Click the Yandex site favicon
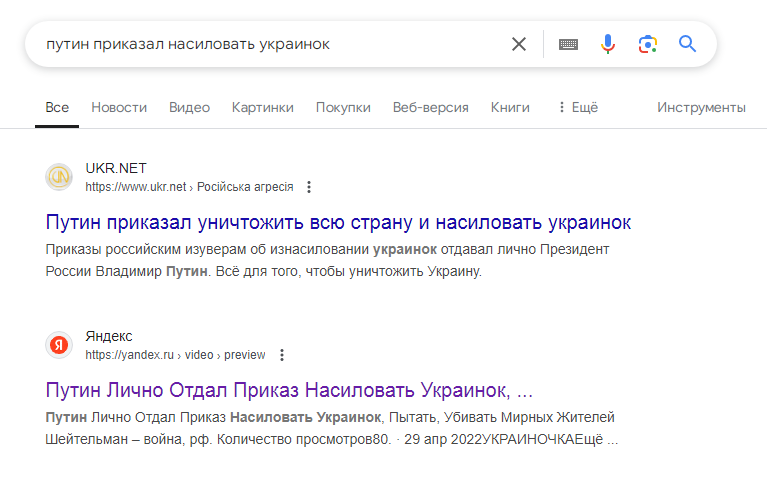Screen dimensions: 767x493 [x=59, y=345]
